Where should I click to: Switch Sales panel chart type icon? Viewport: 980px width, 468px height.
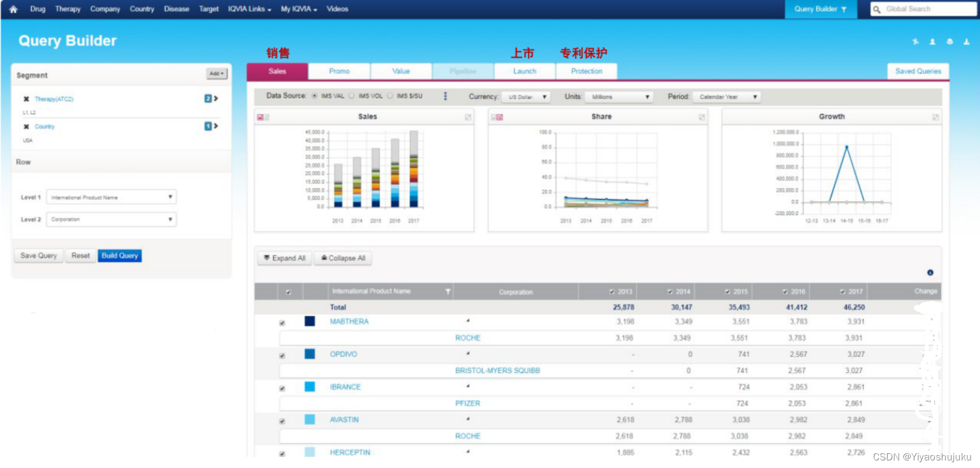pos(263,117)
